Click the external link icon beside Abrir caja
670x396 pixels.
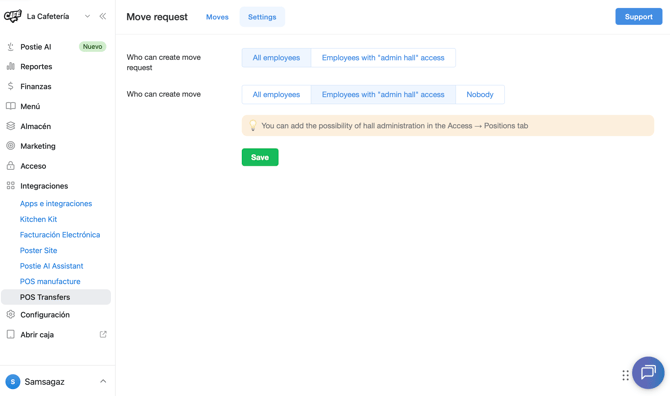[x=103, y=334]
